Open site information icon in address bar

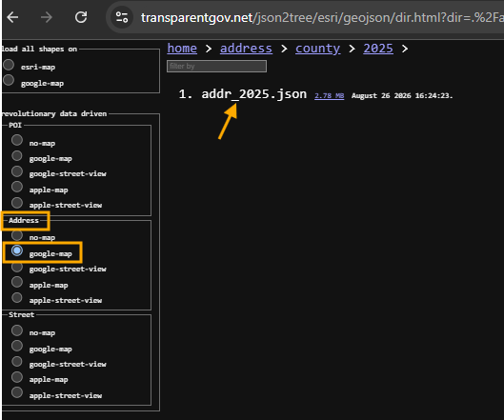(x=122, y=17)
